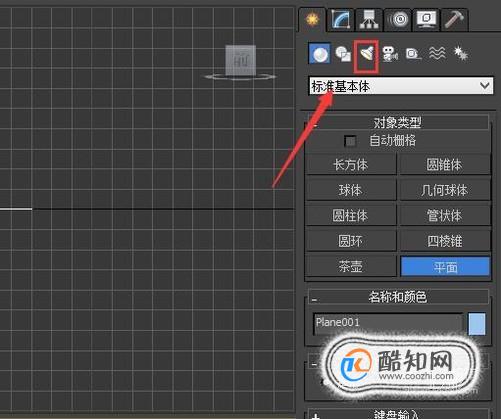501x419 pixels.
Task: Enable the 自动栅格 checkbox
Action: [350, 141]
